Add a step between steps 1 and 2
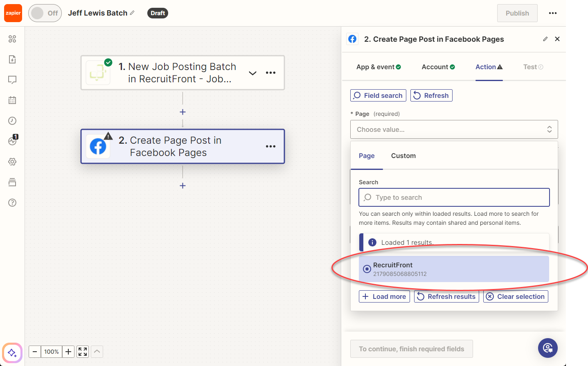588x366 pixels. pyautogui.click(x=182, y=112)
